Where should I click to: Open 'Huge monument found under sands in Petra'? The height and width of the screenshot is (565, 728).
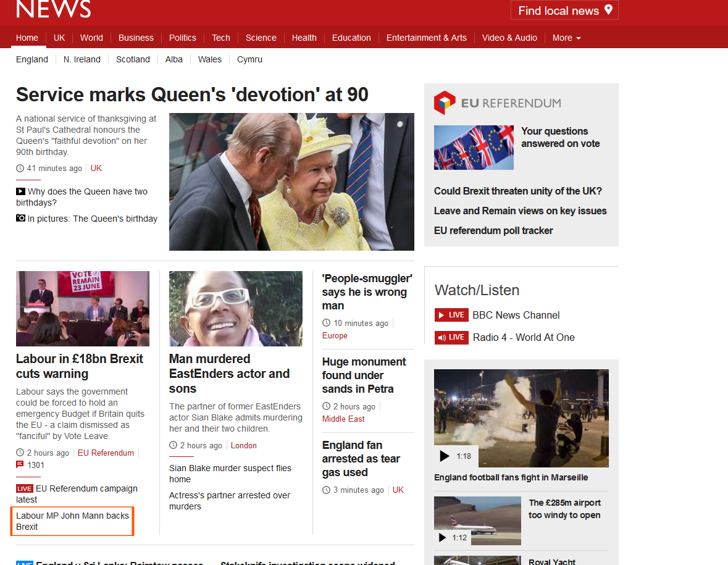[364, 375]
